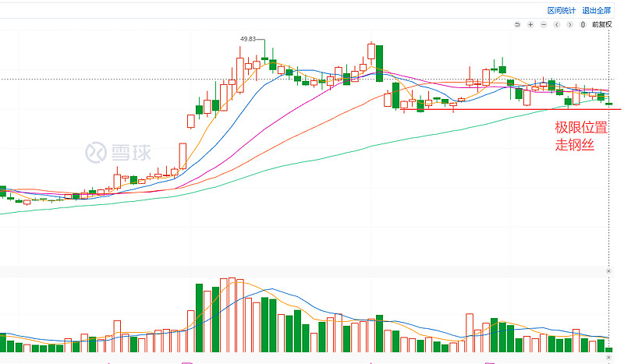This screenshot has width=624, height=364.
Task: Click the reset/undo chart view icon
Action: point(517,25)
